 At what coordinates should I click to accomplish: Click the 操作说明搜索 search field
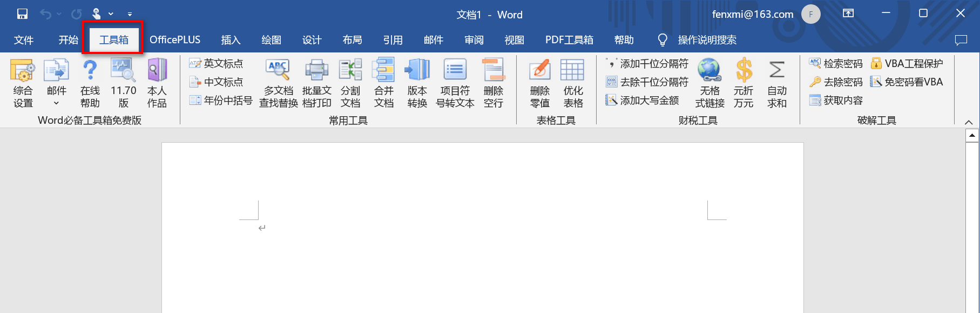(706, 40)
